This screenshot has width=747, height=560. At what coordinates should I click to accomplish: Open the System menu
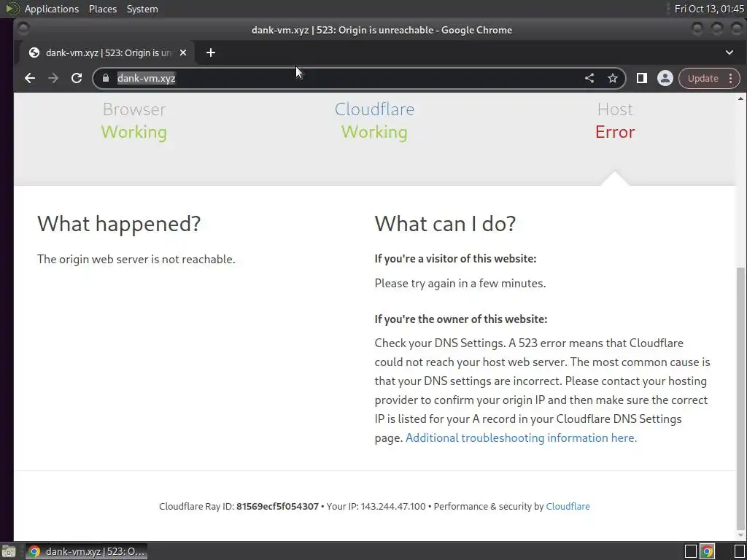pyautogui.click(x=142, y=9)
